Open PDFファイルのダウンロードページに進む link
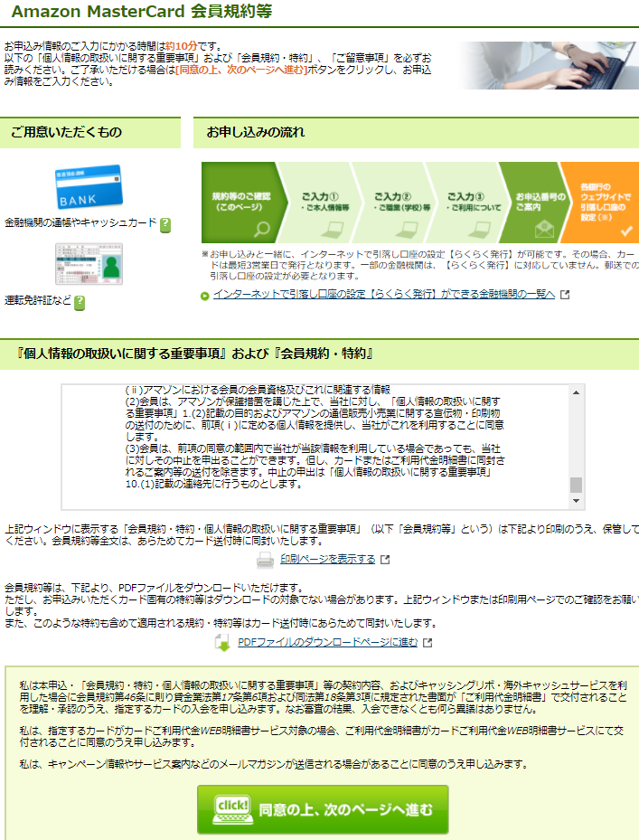Viewport: 639px width, 840px height. (328, 642)
